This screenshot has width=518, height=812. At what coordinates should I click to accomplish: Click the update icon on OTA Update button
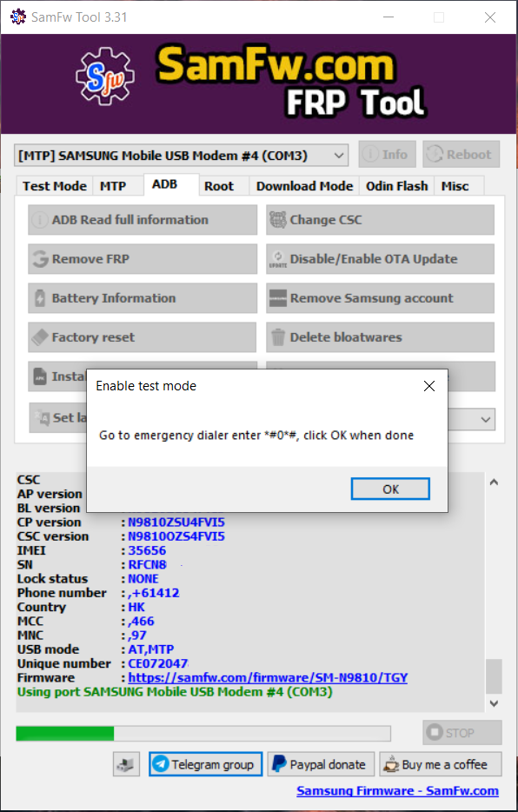click(278, 259)
